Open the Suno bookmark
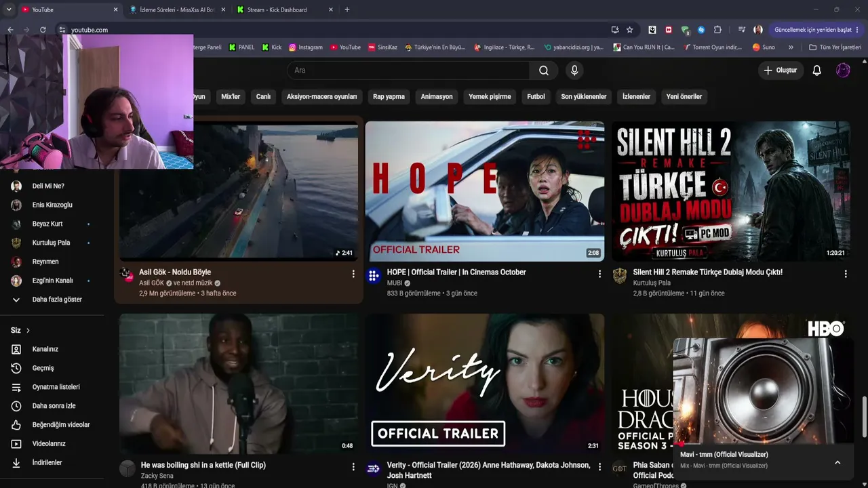 (764, 47)
